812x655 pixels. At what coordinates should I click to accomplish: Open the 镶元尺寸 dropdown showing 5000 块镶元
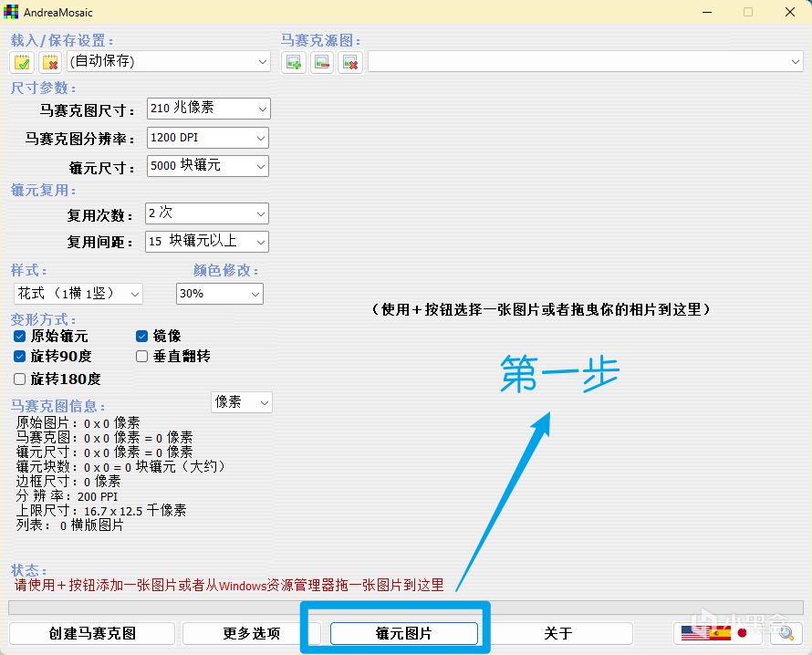[x=208, y=166]
